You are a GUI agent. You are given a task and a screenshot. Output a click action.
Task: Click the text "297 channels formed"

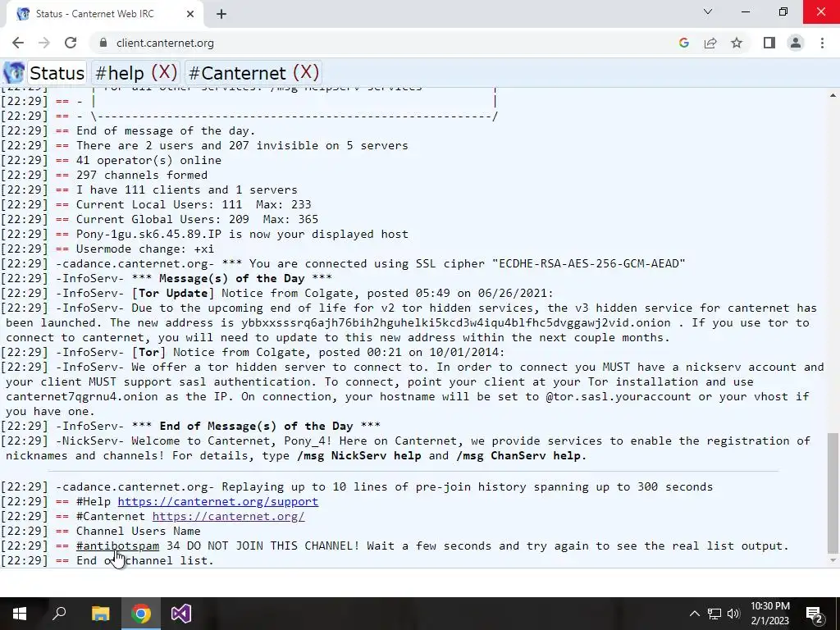point(142,175)
